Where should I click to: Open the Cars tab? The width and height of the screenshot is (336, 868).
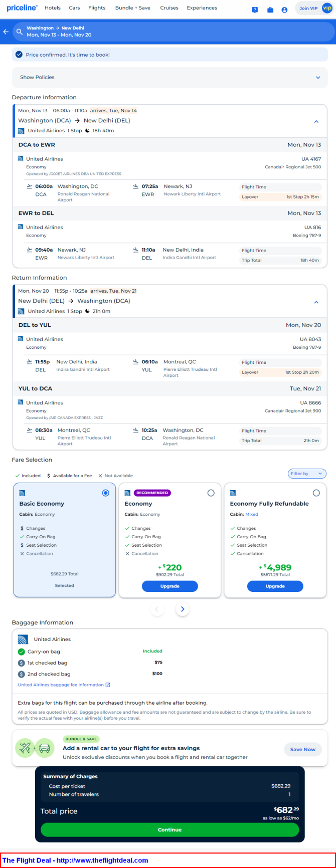click(74, 8)
